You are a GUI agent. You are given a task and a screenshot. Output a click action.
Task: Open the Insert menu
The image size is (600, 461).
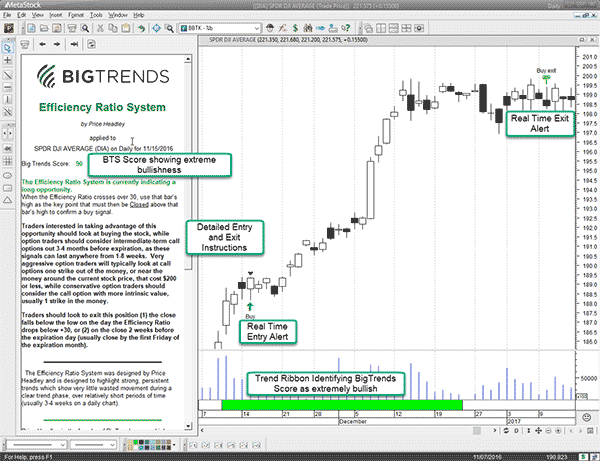55,15
